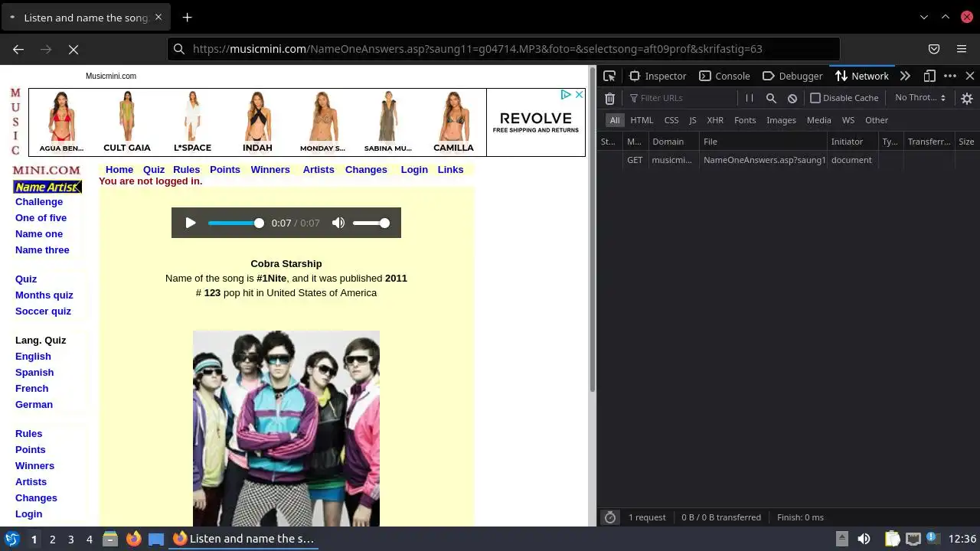Click the CULT GAIA ad thumbnail

click(x=127, y=122)
